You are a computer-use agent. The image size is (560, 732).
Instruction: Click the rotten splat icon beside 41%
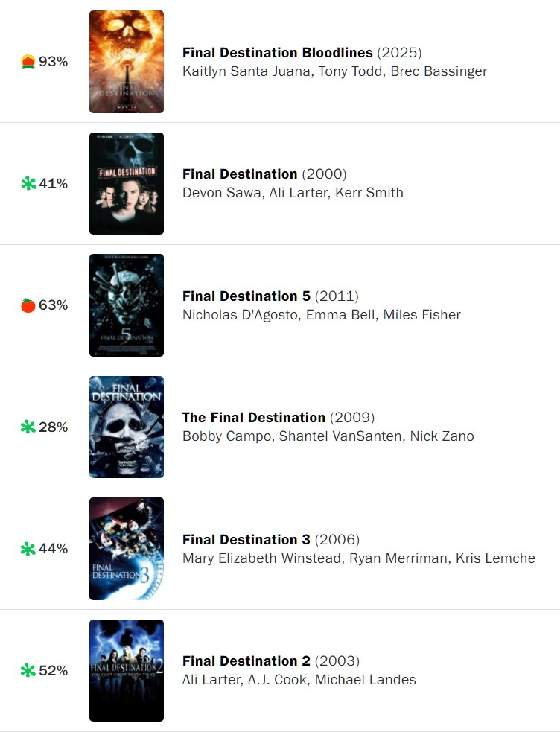(28, 183)
